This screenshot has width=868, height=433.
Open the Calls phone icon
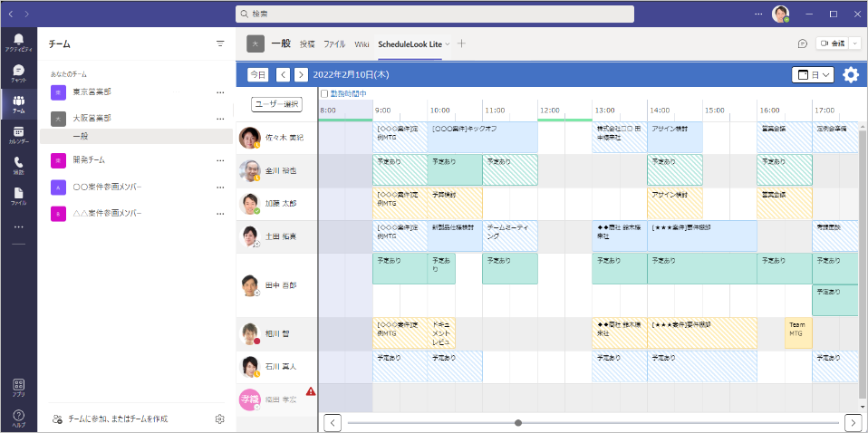(x=18, y=166)
